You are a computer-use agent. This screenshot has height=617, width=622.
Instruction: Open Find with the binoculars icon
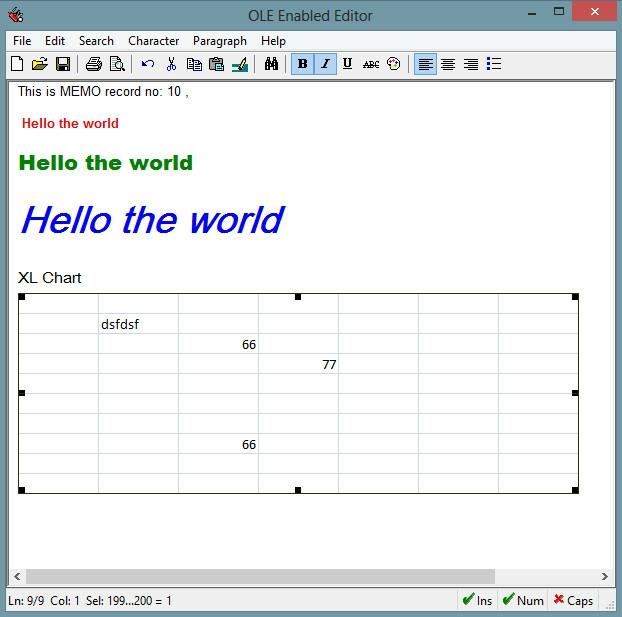click(x=271, y=64)
